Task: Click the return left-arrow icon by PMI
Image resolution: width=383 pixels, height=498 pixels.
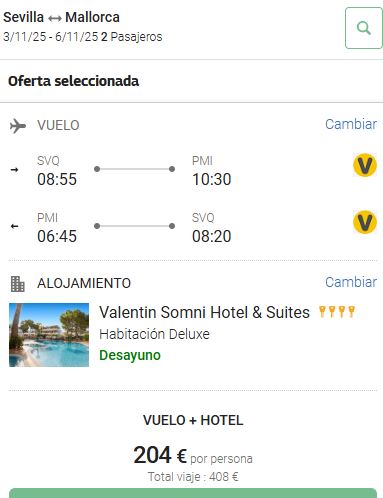Action: tap(14, 226)
